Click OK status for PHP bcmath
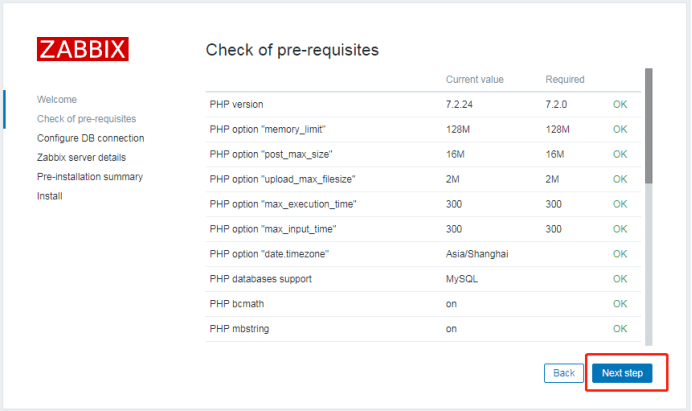692x411 pixels. (x=620, y=303)
